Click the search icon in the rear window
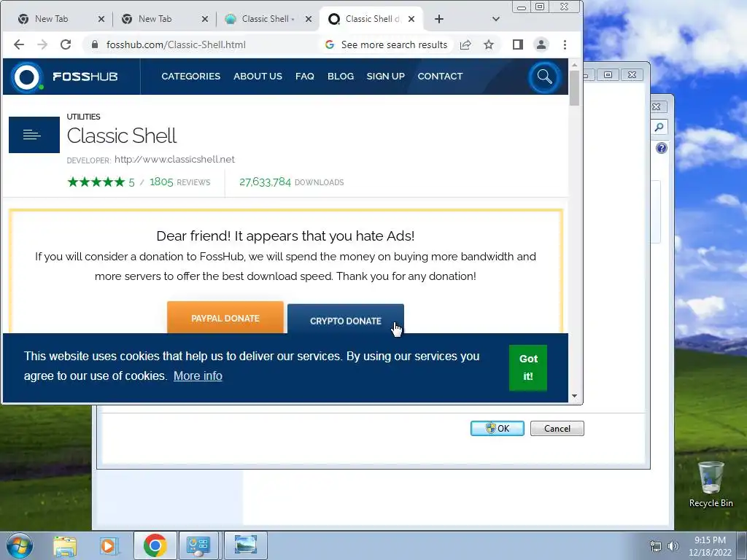The height and width of the screenshot is (560, 747). point(659,127)
